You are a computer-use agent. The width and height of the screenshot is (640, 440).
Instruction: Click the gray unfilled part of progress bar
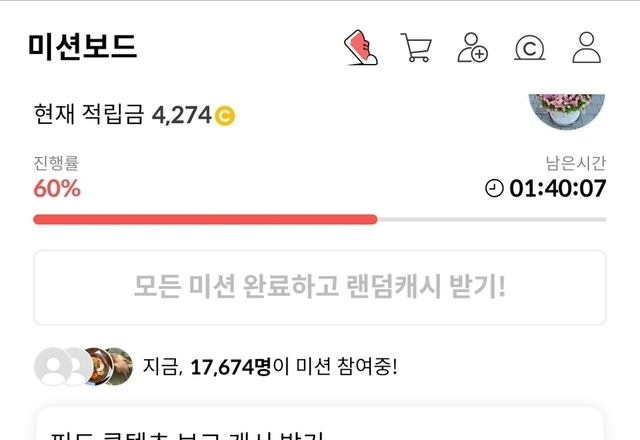(492, 220)
